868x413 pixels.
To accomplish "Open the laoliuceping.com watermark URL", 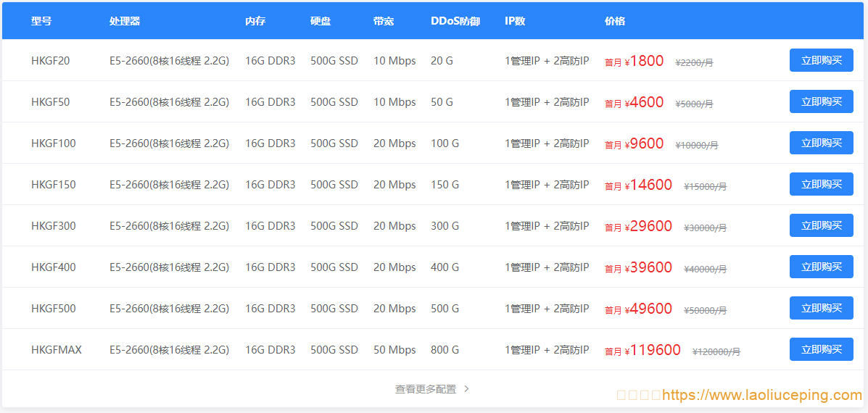I will click(761, 395).
